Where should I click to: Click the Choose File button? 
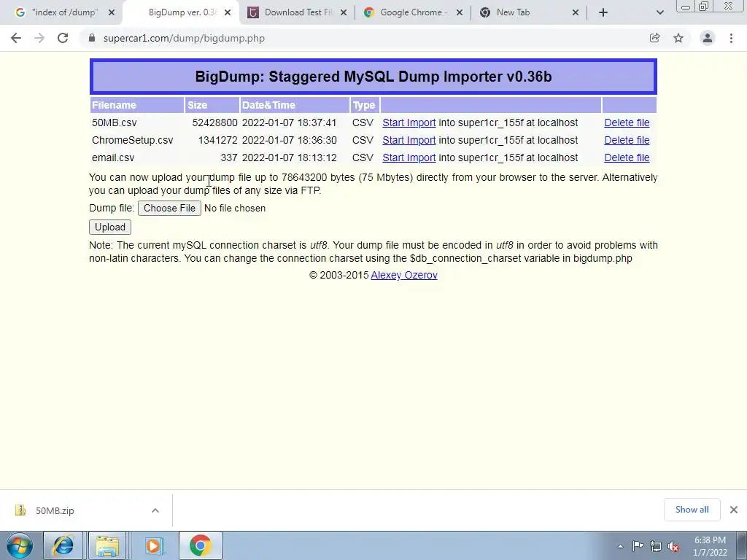(169, 208)
